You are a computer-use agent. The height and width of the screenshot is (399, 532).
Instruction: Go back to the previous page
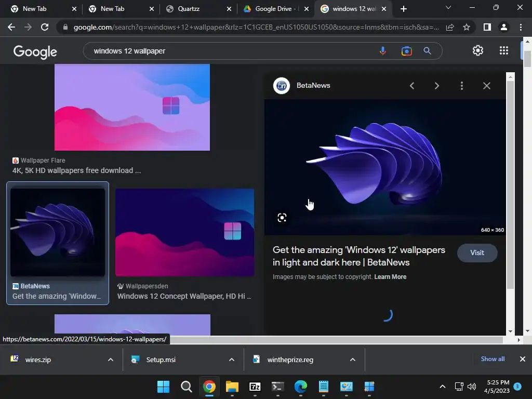tap(11, 27)
